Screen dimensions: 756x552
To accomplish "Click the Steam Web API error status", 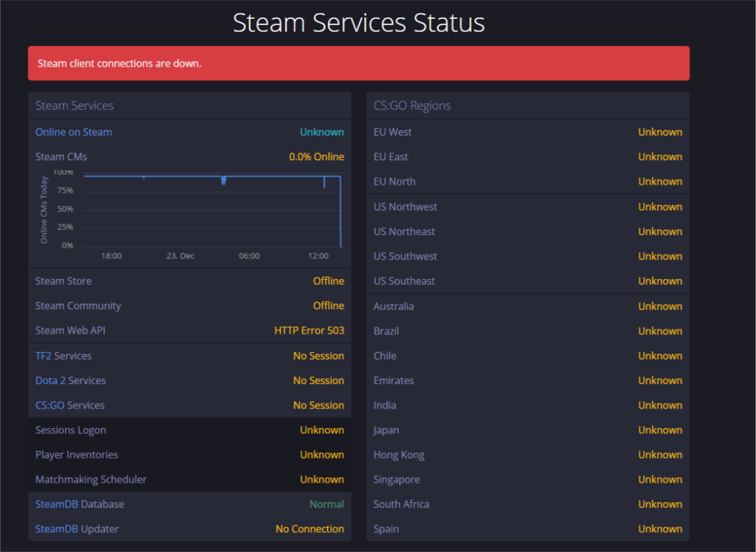I will 309,330.
